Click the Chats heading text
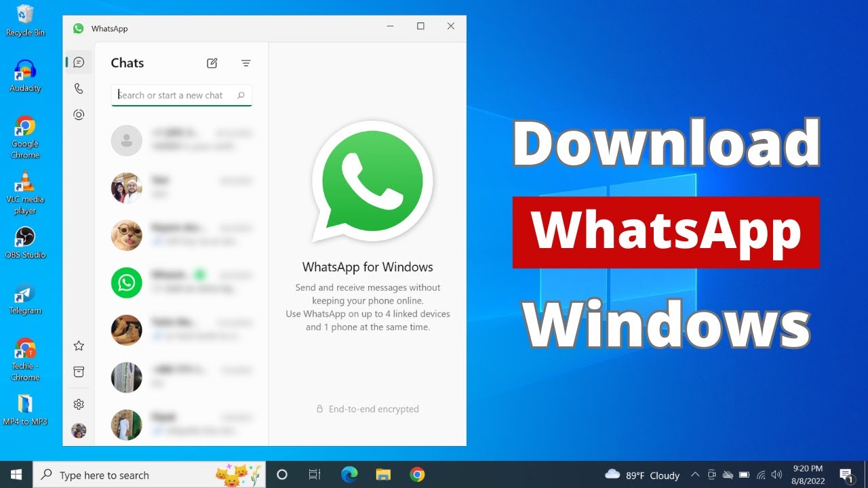 click(127, 63)
